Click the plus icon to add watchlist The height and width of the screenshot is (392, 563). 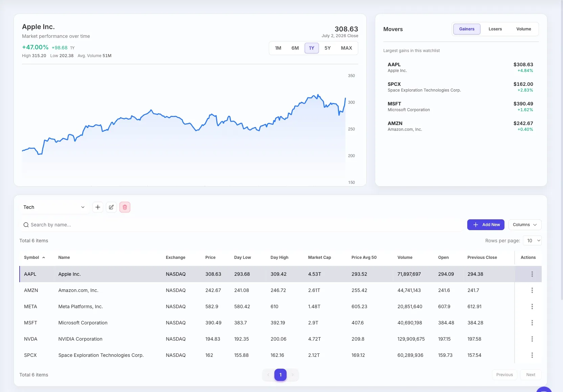point(98,207)
